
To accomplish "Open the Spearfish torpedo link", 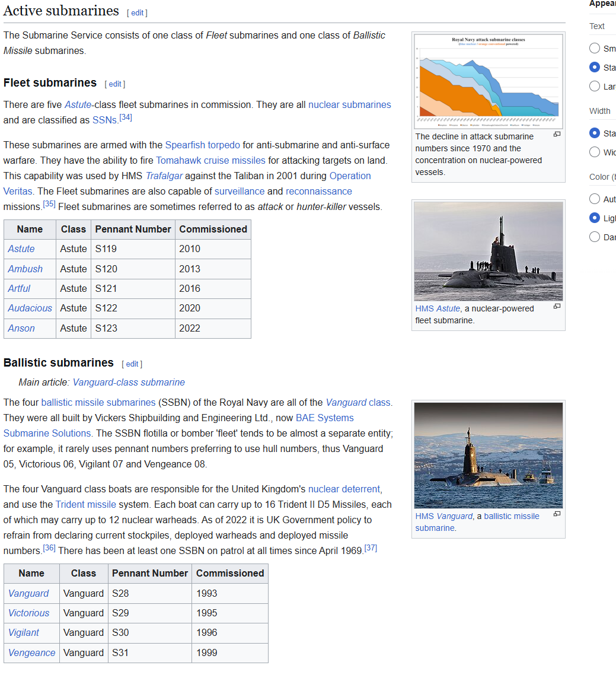I will pyautogui.click(x=202, y=145).
